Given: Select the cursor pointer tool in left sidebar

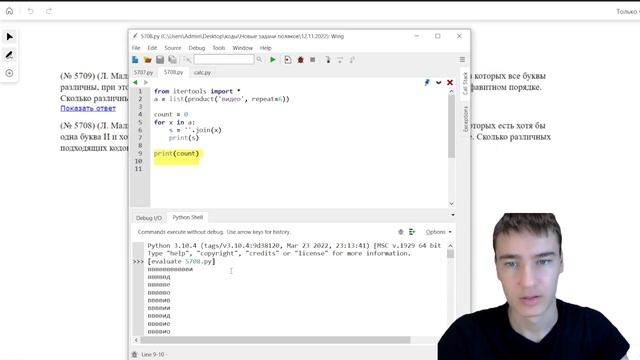Looking at the screenshot, I should click(9, 37).
